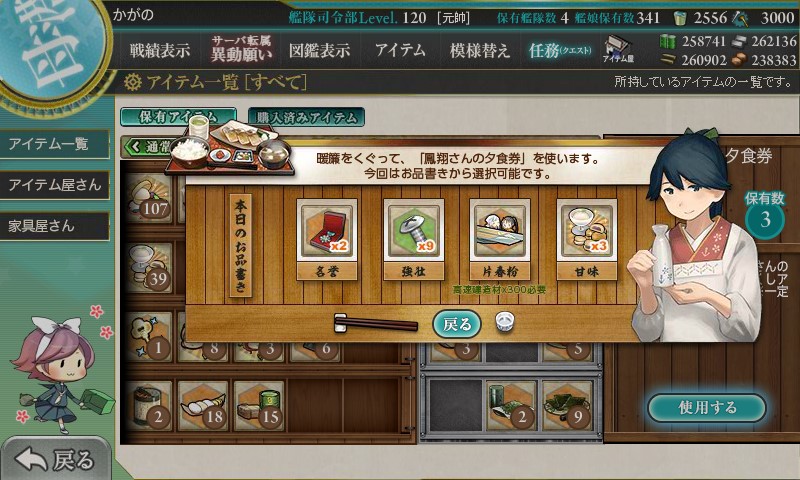Open 任務(クエスト) menu
The height and width of the screenshot is (480, 800).
pyautogui.click(x=560, y=50)
